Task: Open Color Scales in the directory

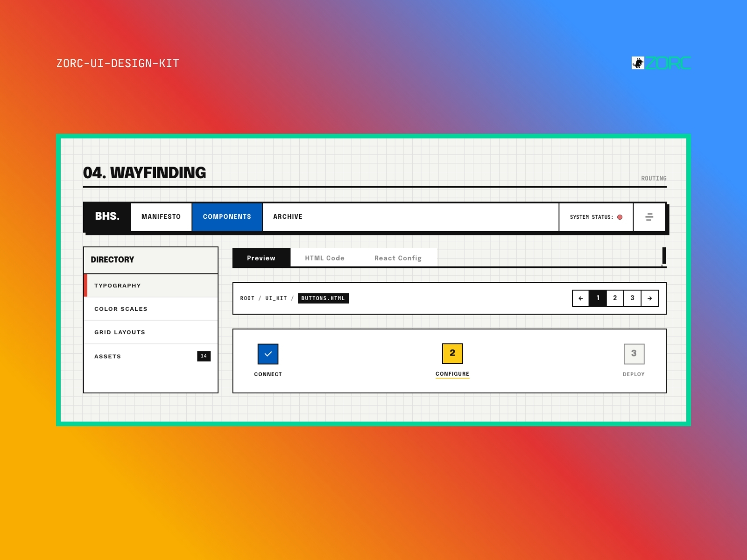Action: [x=151, y=309]
